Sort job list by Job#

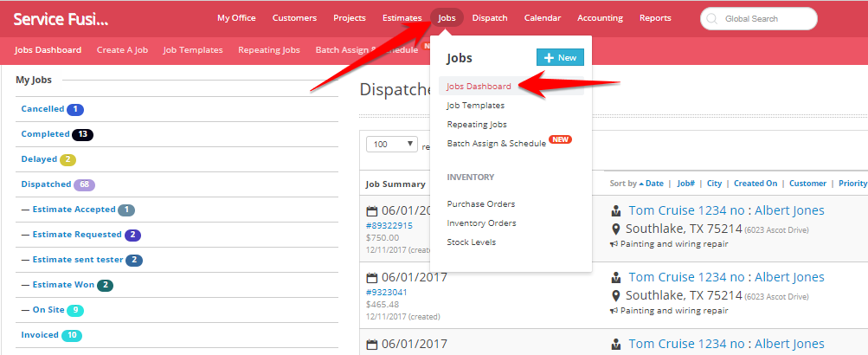coord(686,184)
